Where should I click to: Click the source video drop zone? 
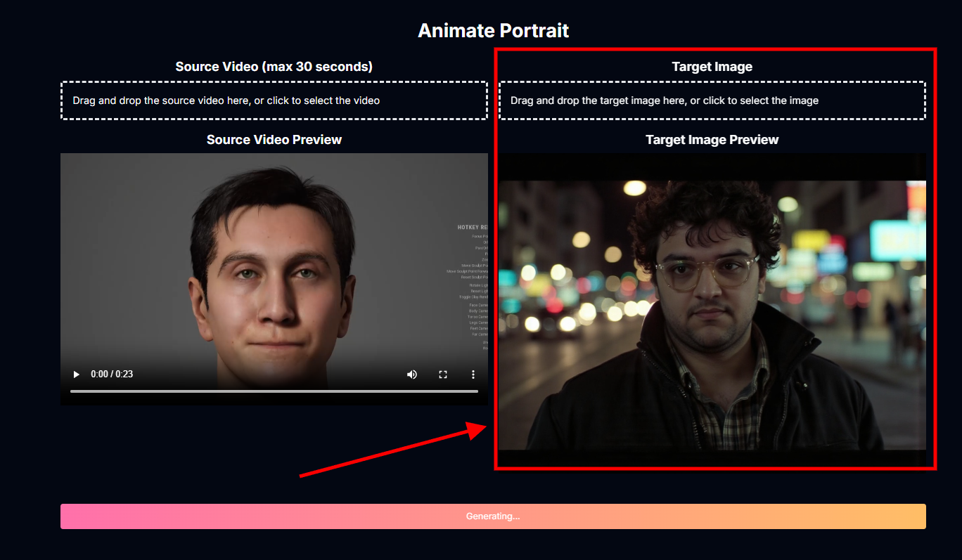pos(274,100)
